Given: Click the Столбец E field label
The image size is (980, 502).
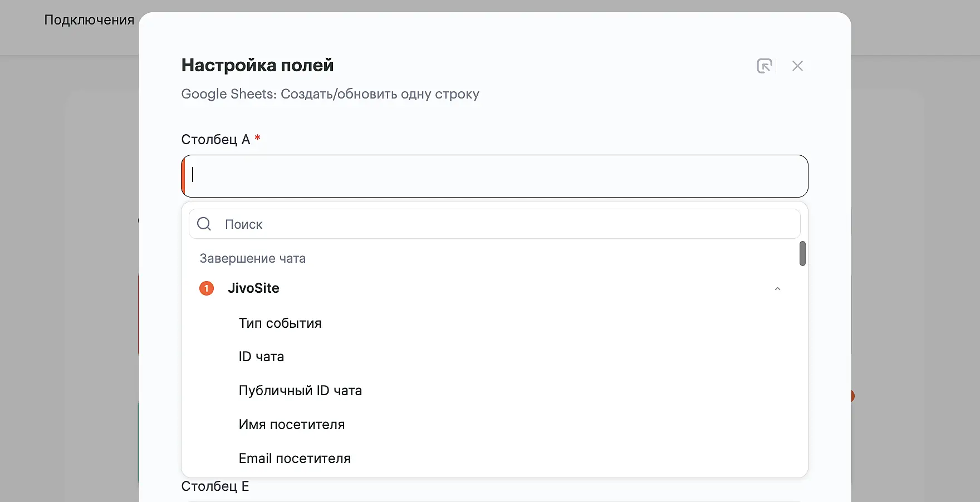Looking at the screenshot, I should coord(215,486).
